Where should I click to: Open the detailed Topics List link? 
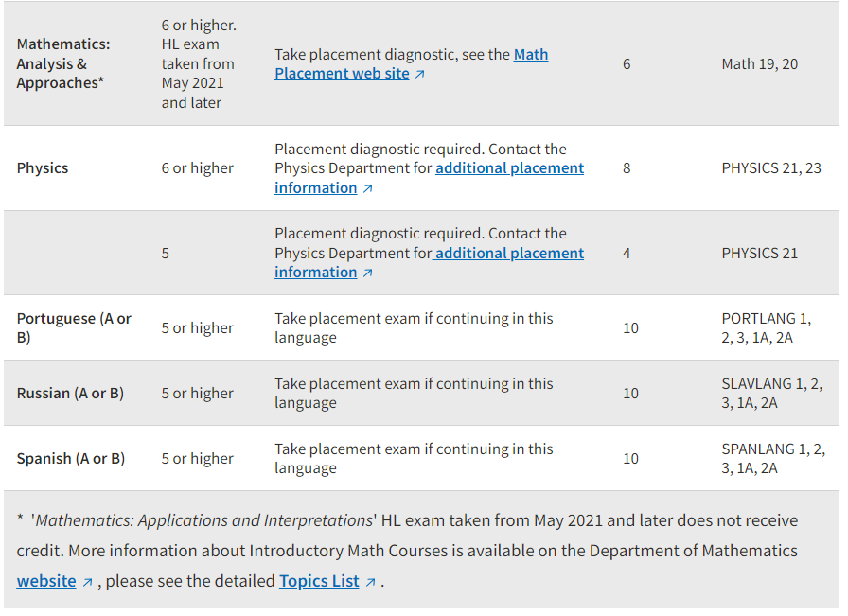click(x=319, y=581)
